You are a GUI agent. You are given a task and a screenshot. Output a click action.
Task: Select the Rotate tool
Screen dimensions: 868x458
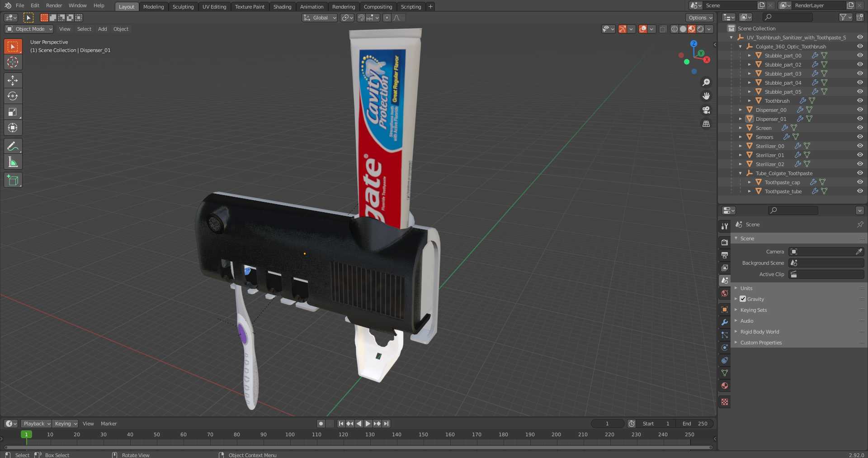point(13,96)
